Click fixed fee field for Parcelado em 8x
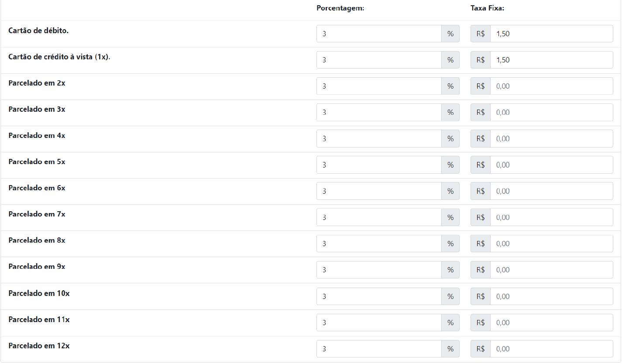 551,244
